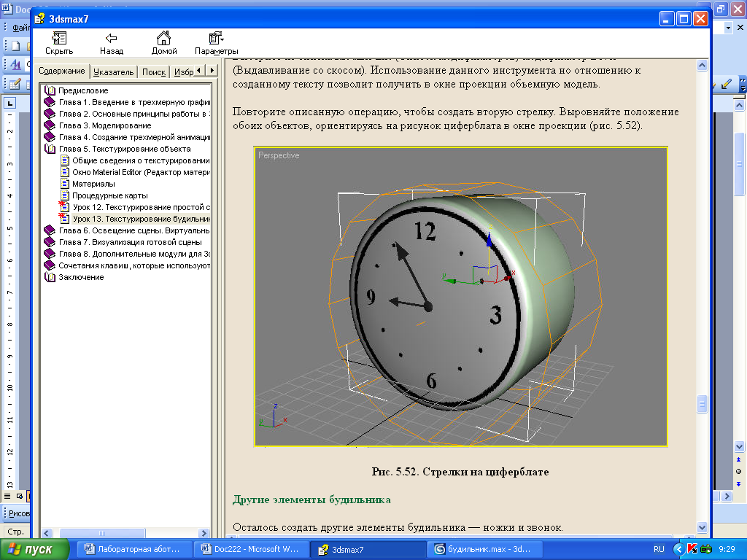Switch to the Указатель tab
This screenshot has height=560, width=747.
coord(113,72)
